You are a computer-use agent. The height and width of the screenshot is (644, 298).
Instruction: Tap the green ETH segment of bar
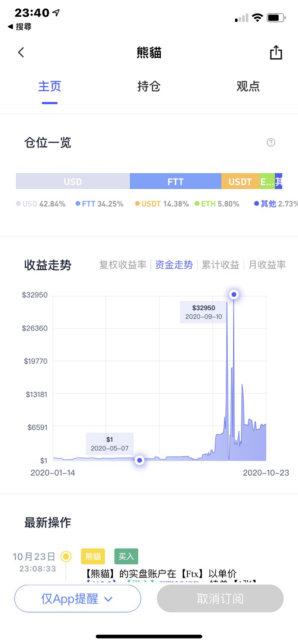(x=267, y=182)
